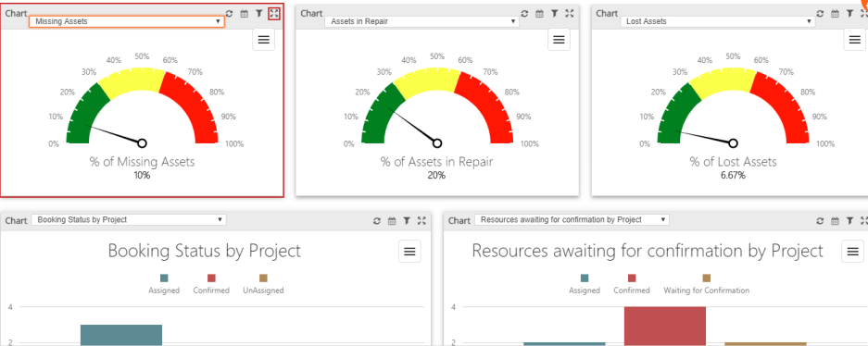Open the Assets in Repair chart dropdown

421,21
